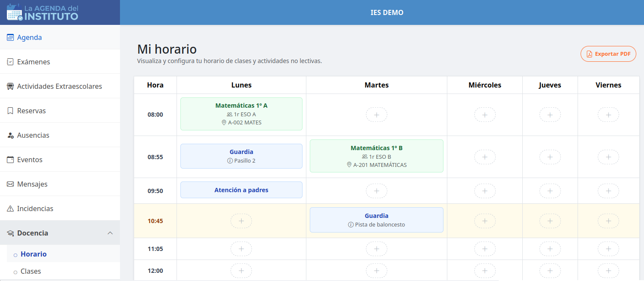This screenshot has height=281, width=644.
Task: Select the Horario submenu item
Action: (x=63, y=254)
